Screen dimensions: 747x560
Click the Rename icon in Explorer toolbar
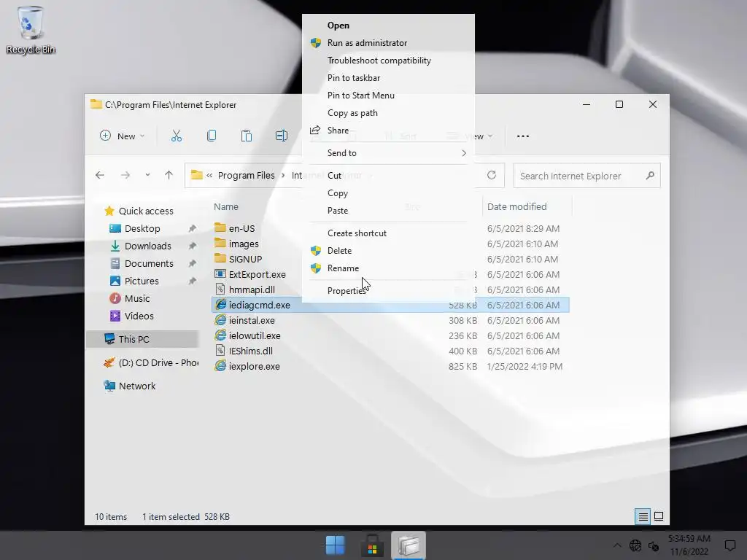[x=281, y=136]
